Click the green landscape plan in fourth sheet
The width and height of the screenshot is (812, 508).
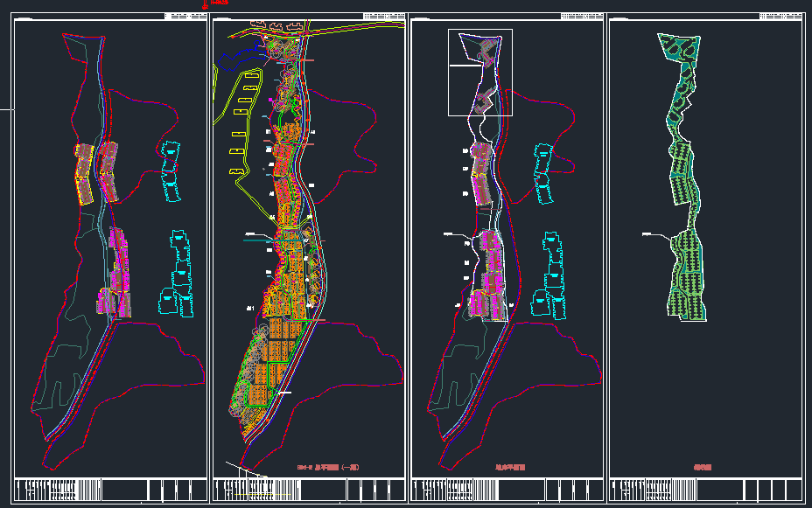click(685, 175)
